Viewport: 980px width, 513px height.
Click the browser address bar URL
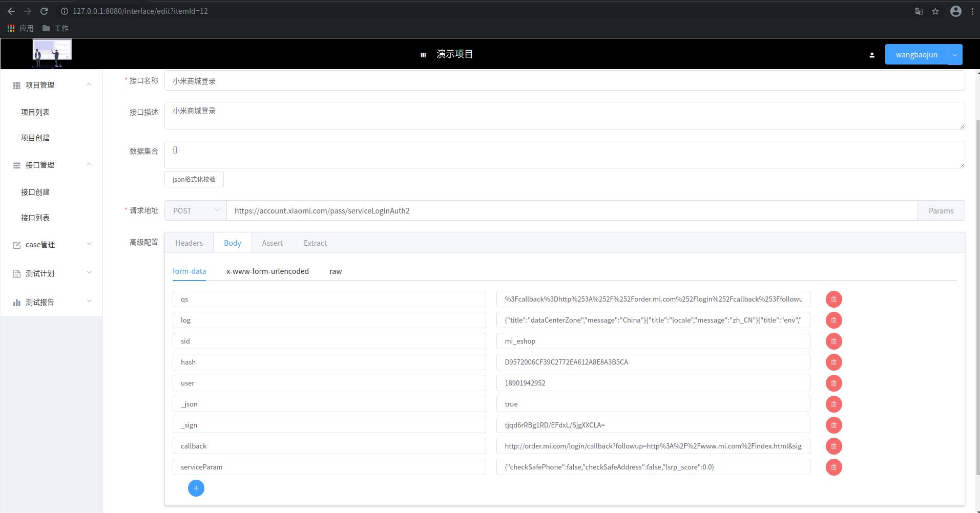tap(140, 11)
